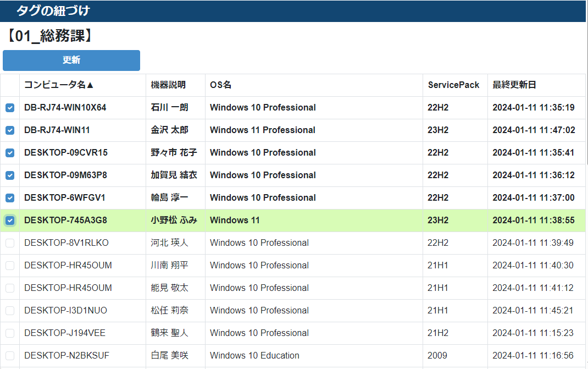The width and height of the screenshot is (588, 369).
Task: Uncheck highlighted DESKTOP-745A3G8 checkbox
Action: (x=10, y=221)
